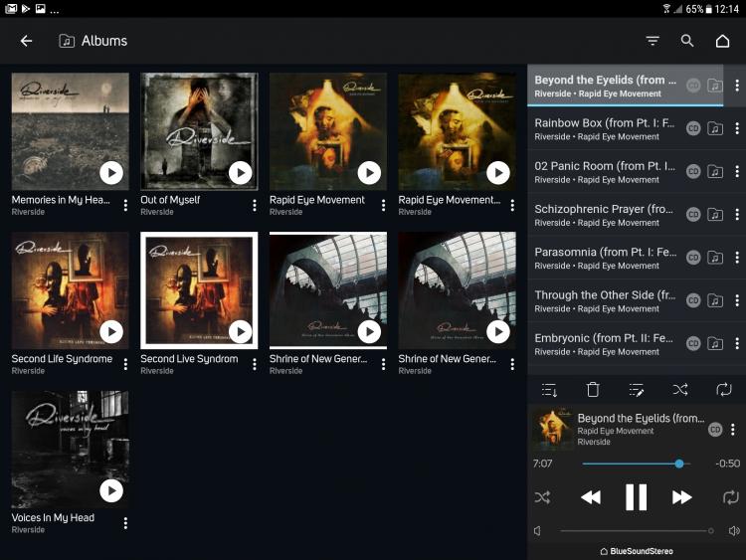Viewport: 746px width, 560px height.
Task: Click CD quality icon on 02 Panic Room row
Action: 693,171
